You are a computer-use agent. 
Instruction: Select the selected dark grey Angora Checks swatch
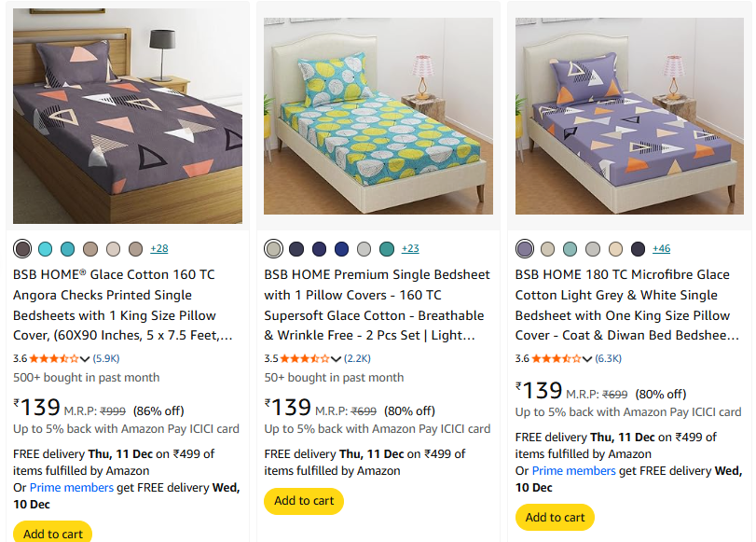tap(22, 249)
